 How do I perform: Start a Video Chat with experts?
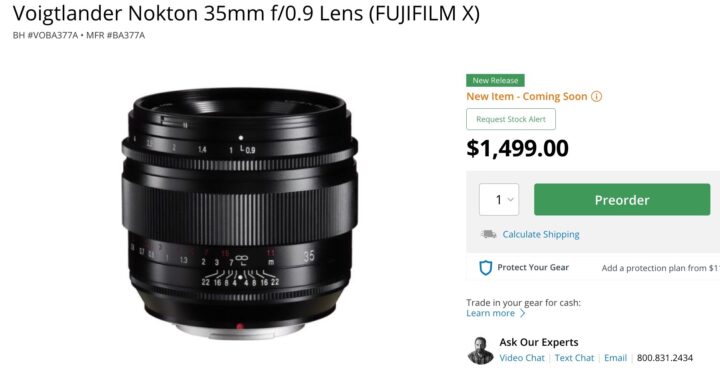point(522,358)
